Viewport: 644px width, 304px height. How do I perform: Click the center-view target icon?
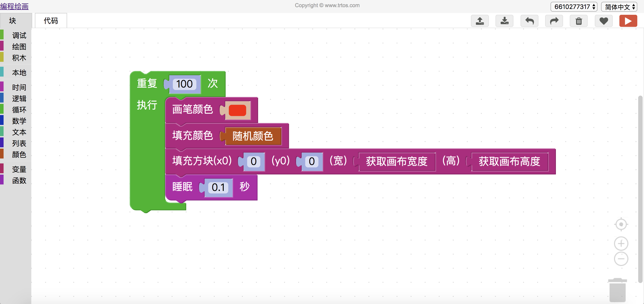click(621, 224)
